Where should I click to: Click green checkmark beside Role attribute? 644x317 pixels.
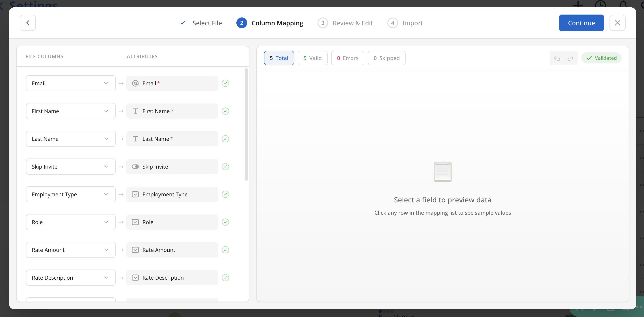(x=225, y=222)
